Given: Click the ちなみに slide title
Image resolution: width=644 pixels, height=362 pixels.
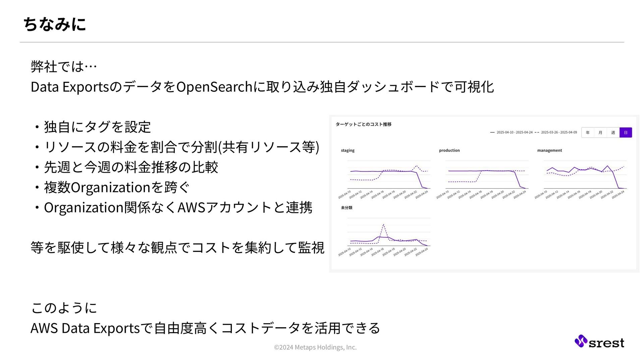Looking at the screenshot, I should coord(55,24).
